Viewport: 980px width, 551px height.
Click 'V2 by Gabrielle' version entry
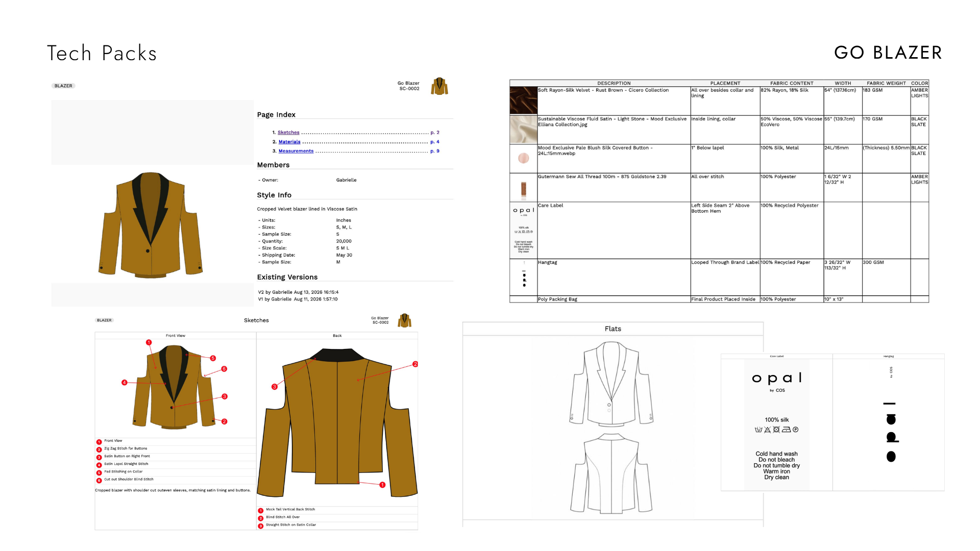pyautogui.click(x=298, y=292)
